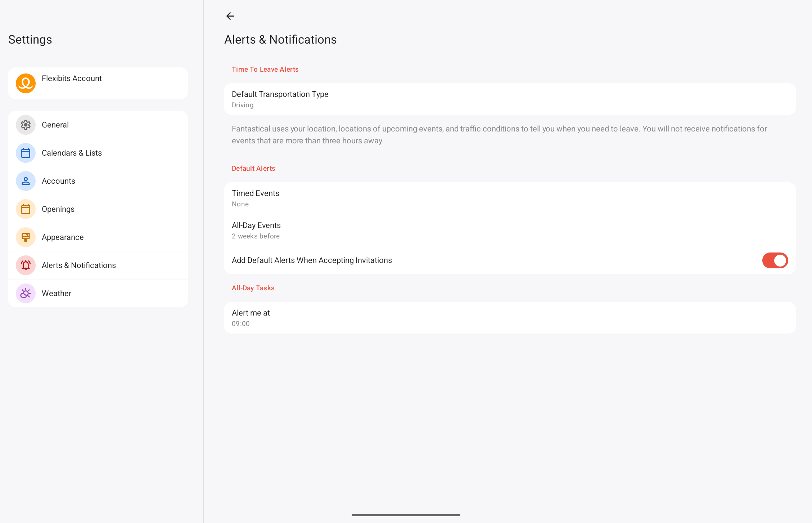Go back using the arrow icon

pos(230,16)
